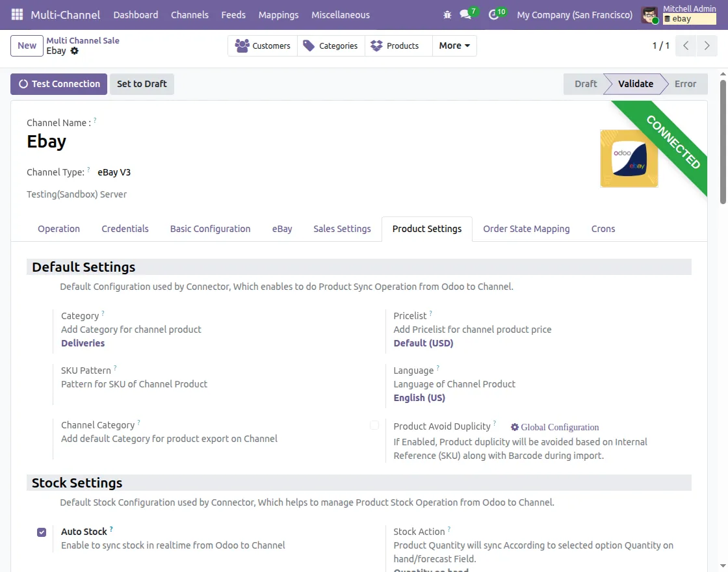Open the Mappings menu
The width and height of the screenshot is (728, 572).
[x=278, y=15]
